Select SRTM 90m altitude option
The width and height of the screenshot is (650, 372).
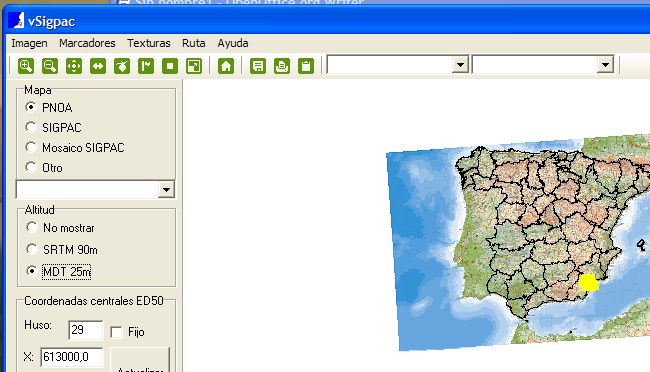pyautogui.click(x=32, y=249)
